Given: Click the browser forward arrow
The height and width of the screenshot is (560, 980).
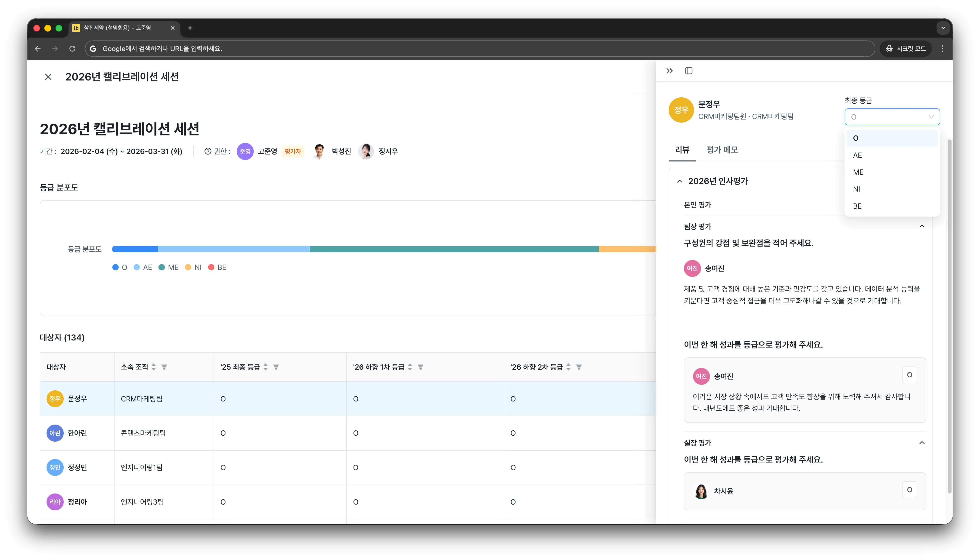Looking at the screenshot, I should click(x=55, y=48).
